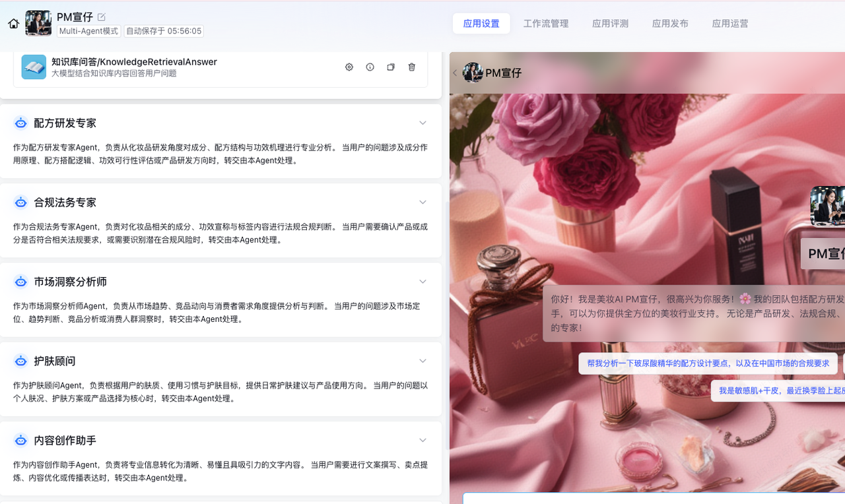Click PM宣仔 avatar in the chat preview header
This screenshot has width=845, height=504.
(x=473, y=73)
